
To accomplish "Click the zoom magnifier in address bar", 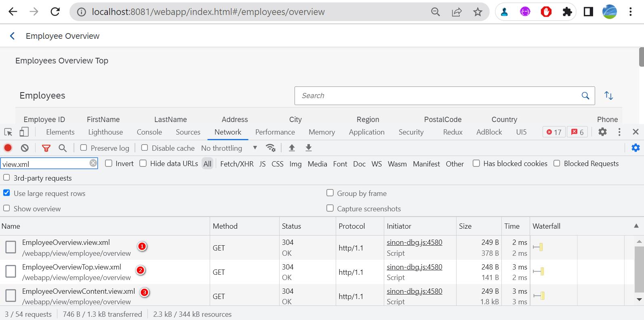I will (x=436, y=12).
